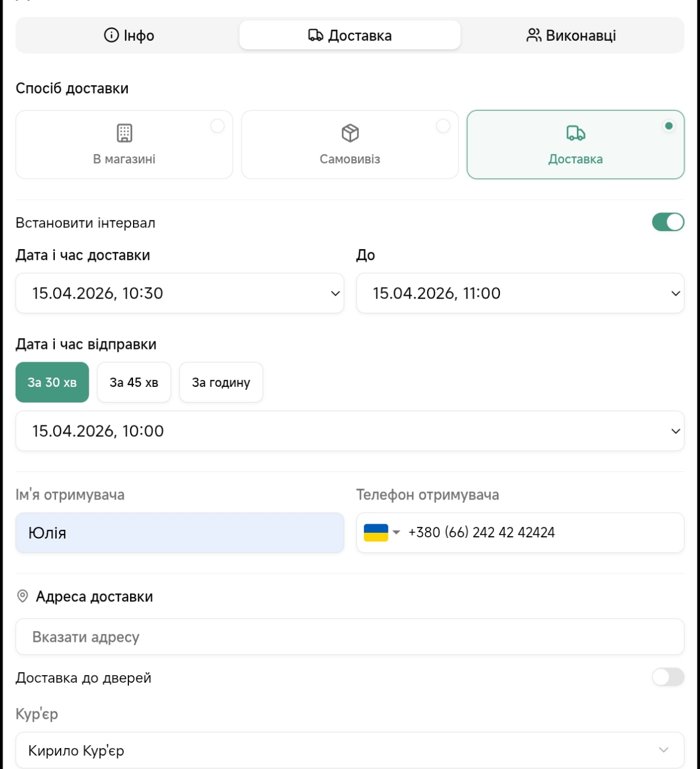
Task: Enable the Доставка до дверей switch
Action: [x=668, y=677]
